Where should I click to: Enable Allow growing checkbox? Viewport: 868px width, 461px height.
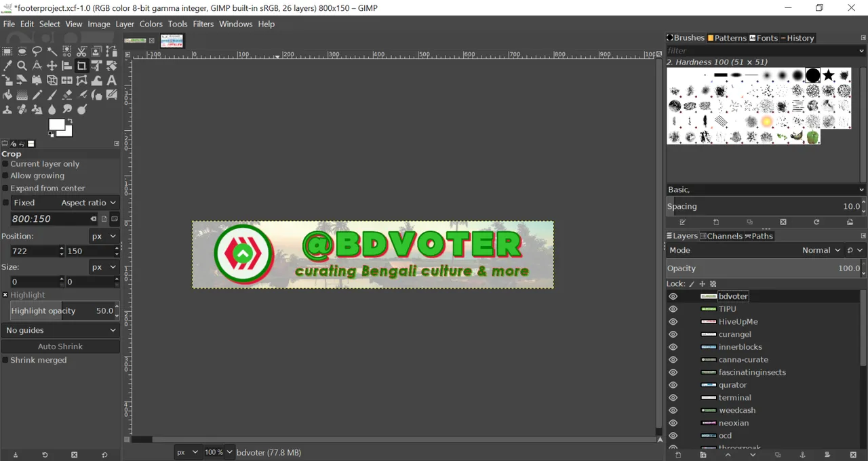pyautogui.click(x=5, y=176)
